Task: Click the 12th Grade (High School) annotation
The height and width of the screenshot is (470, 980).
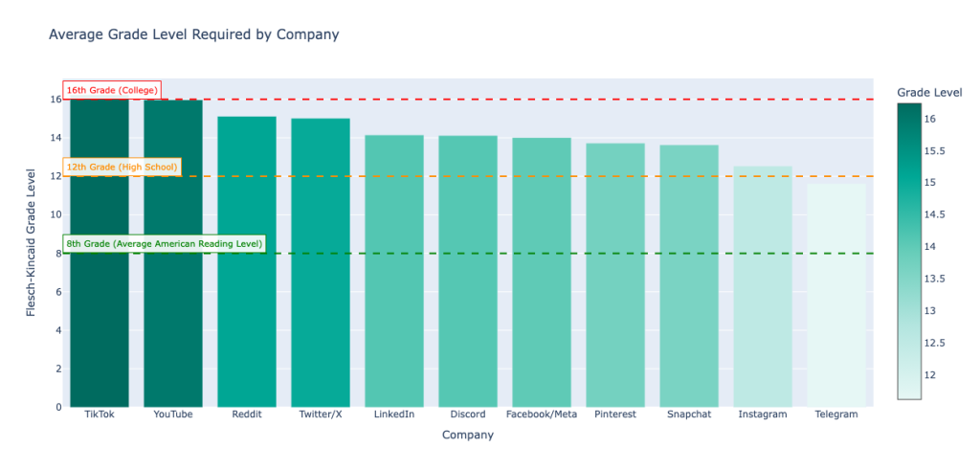Action: point(122,168)
